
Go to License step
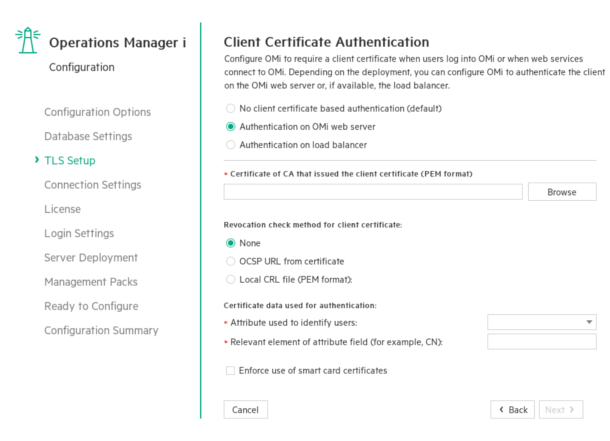tap(62, 209)
